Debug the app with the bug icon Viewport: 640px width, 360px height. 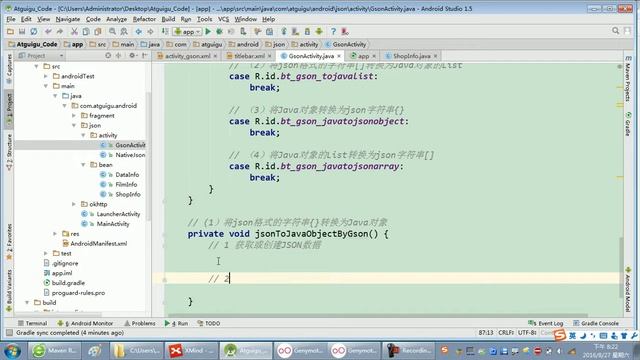pyautogui.click(x=220, y=31)
